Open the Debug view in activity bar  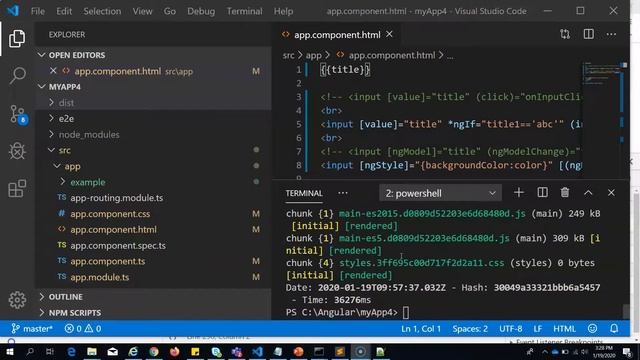click(17, 151)
